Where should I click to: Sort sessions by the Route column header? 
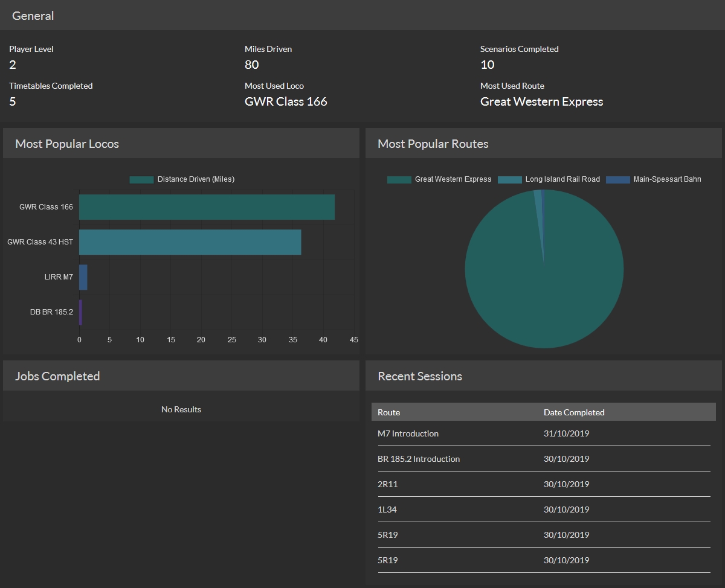[x=389, y=412]
